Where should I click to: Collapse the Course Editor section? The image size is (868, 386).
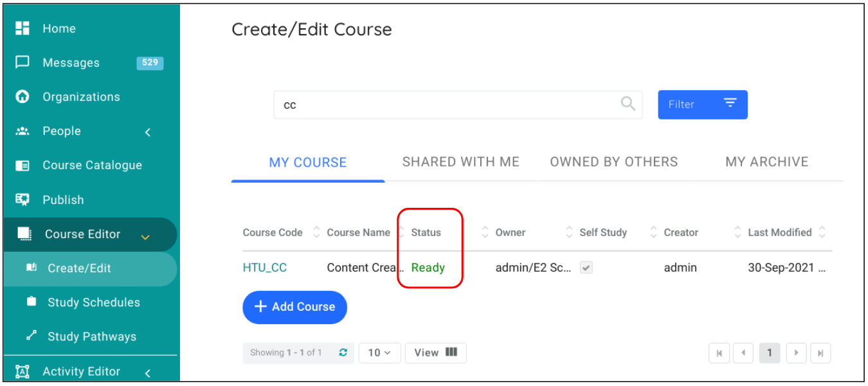(x=145, y=237)
